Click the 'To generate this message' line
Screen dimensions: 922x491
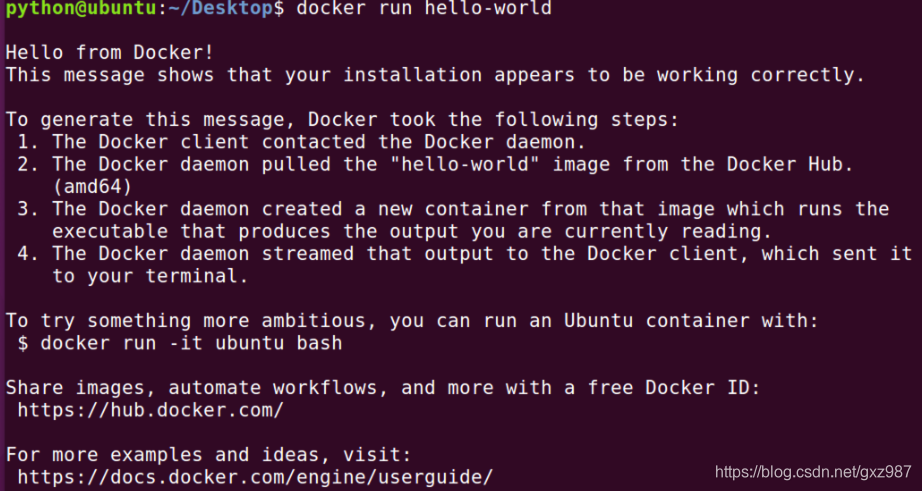click(342, 120)
